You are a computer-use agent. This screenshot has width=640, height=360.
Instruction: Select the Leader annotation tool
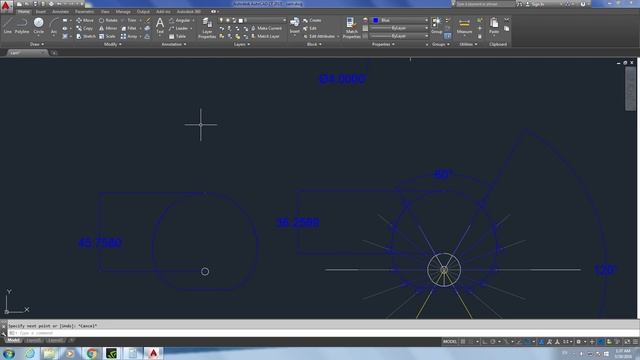[x=178, y=28]
